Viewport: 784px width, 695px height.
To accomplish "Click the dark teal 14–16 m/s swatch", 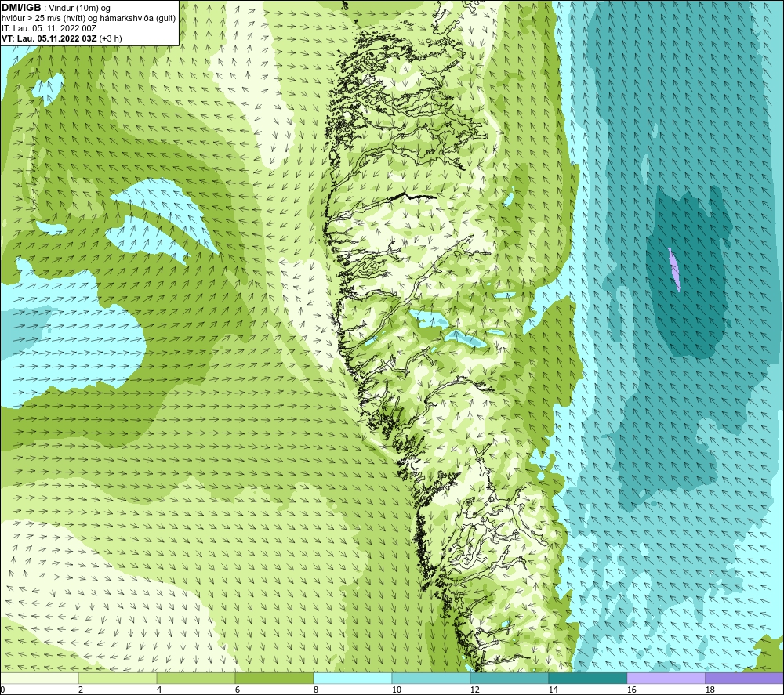I will coord(587,678).
